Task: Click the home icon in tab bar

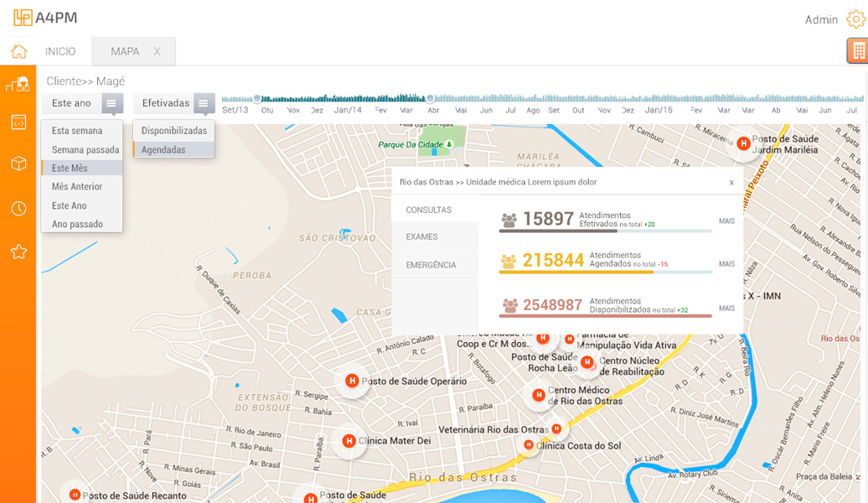Action: 18,51
